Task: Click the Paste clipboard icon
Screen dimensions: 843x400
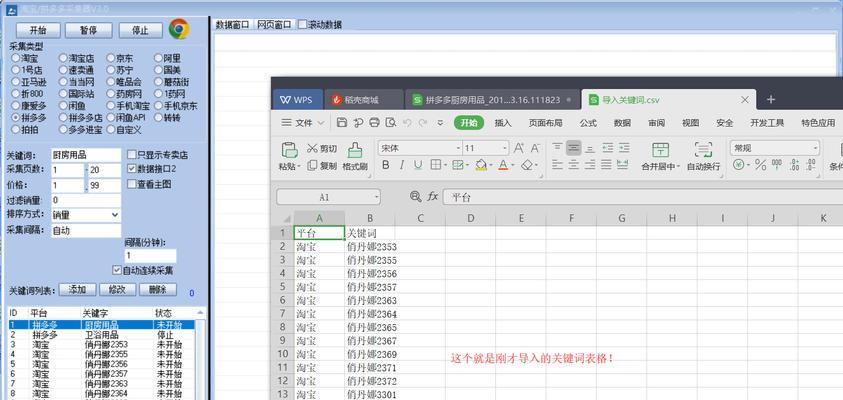Action: [x=290, y=151]
